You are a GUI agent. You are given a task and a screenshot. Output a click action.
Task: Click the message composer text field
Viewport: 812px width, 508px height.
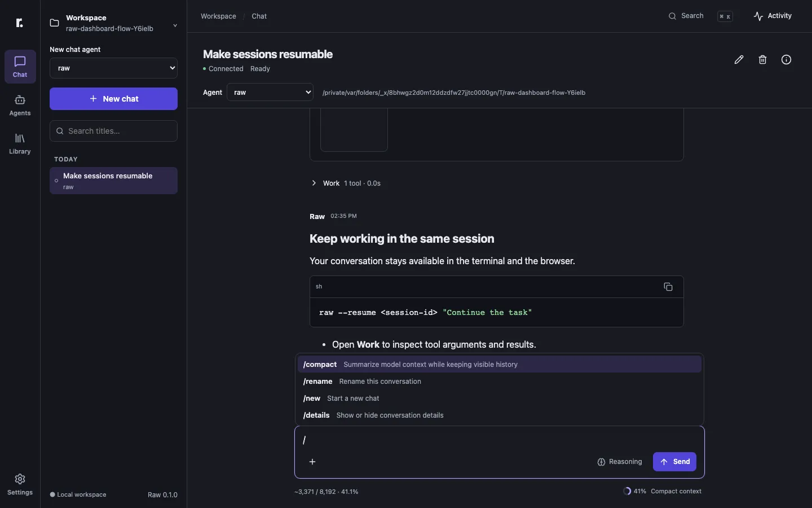tap(500, 440)
